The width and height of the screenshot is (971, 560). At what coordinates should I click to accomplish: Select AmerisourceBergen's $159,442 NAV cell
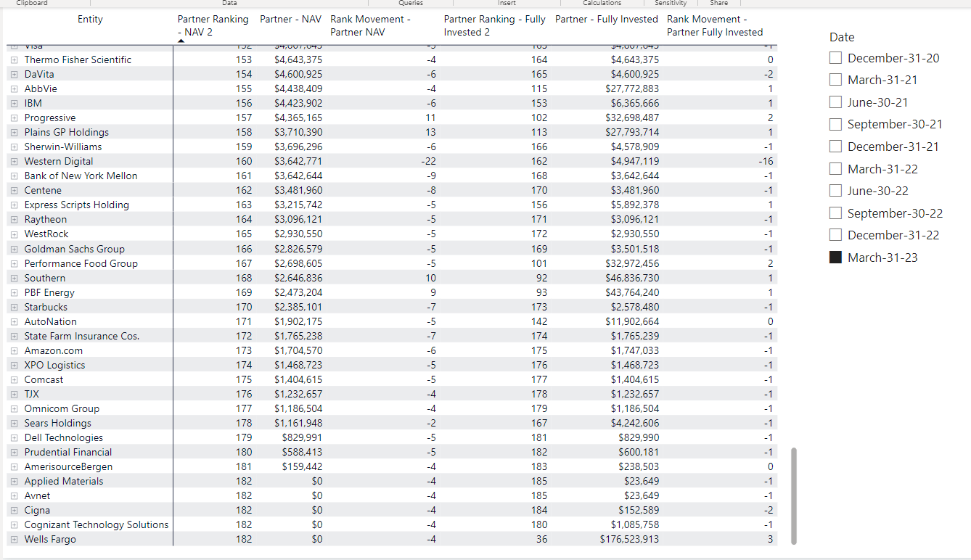[302, 466]
